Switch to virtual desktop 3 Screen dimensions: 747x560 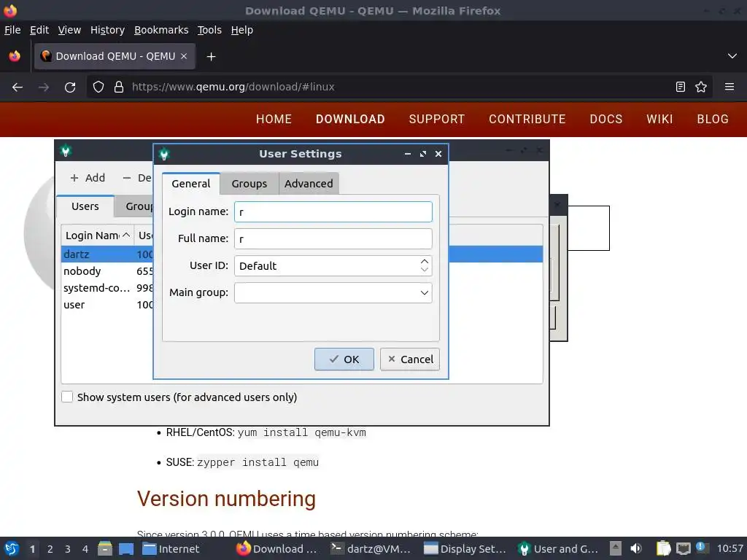pos(68,549)
